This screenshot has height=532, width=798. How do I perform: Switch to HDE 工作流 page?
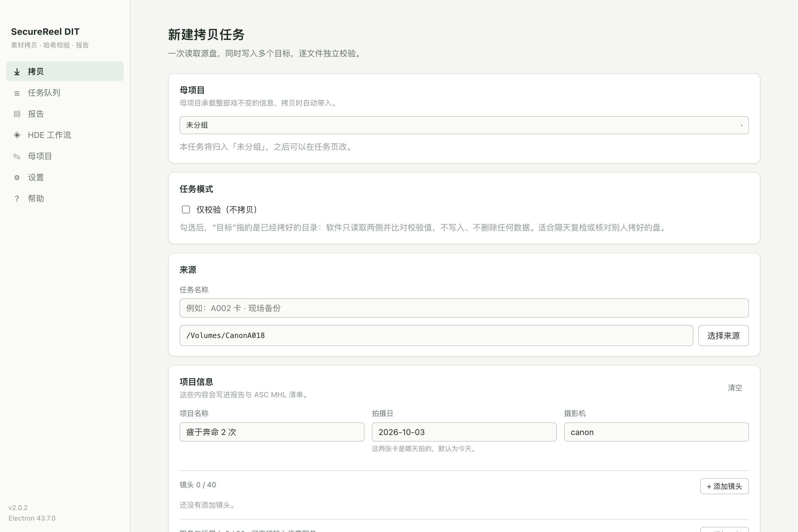point(65,135)
